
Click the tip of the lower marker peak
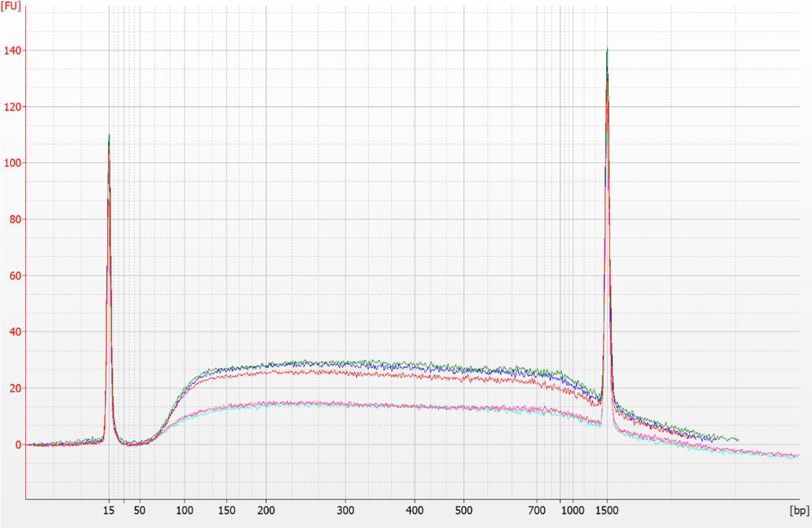[109, 136]
